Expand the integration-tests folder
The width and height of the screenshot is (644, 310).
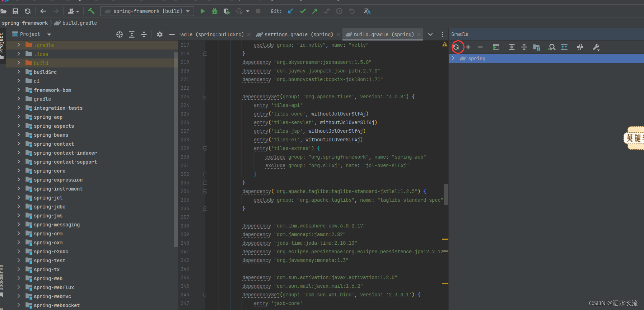(x=19, y=108)
